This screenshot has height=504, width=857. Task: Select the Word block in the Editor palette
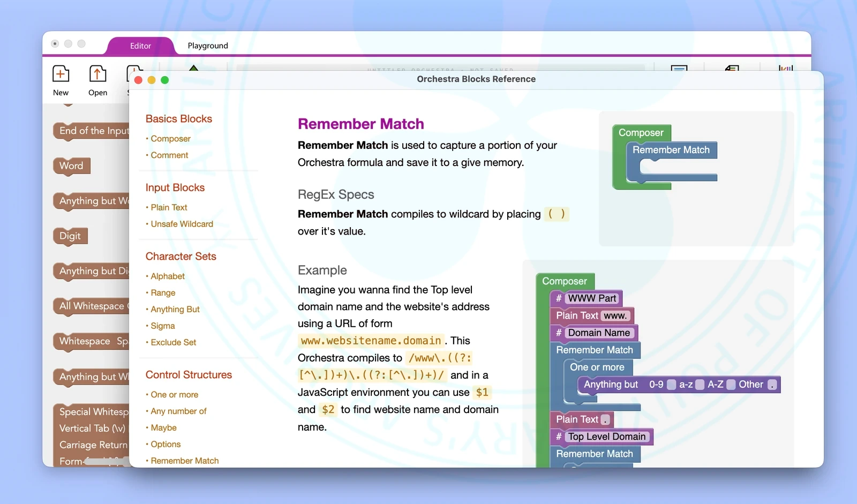pyautogui.click(x=72, y=166)
